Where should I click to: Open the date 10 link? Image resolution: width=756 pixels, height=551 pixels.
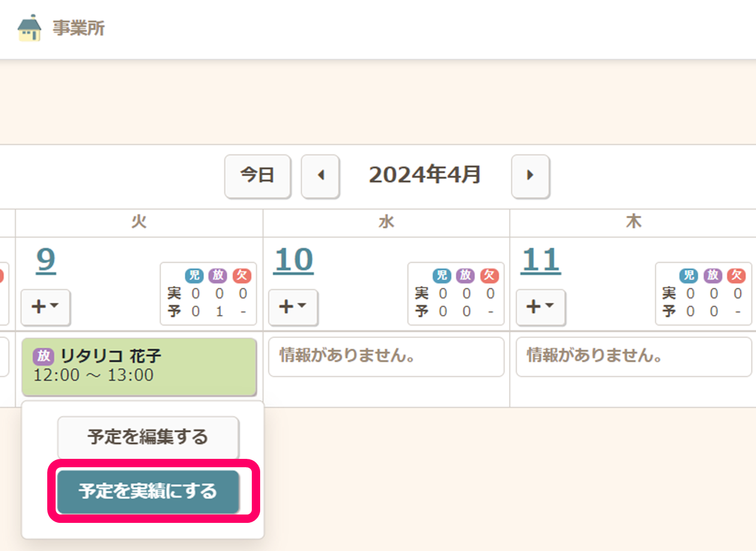293,260
